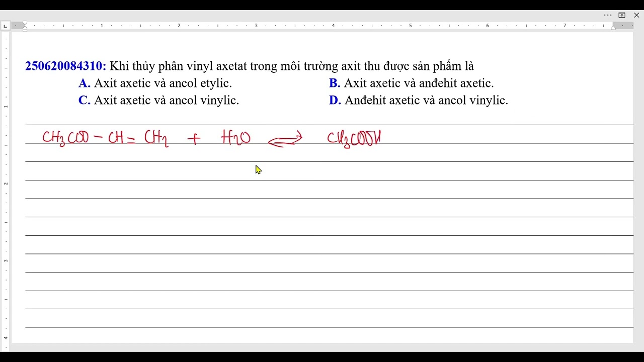Click the horizontal ruler at mark 4

[333, 26]
